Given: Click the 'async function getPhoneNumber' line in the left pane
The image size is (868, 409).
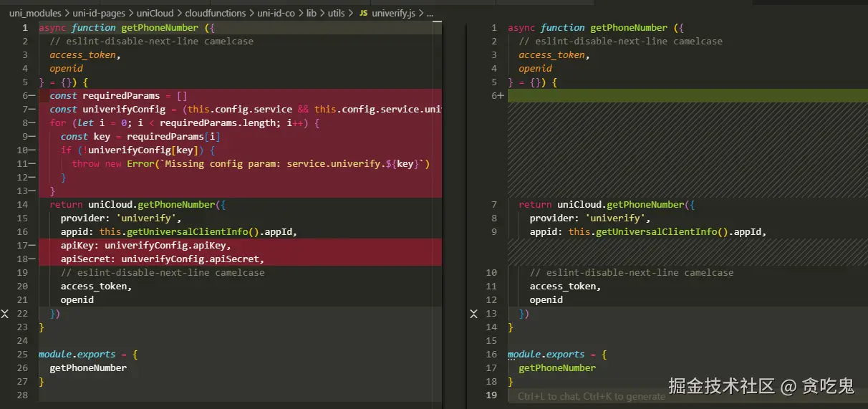Looking at the screenshot, I should [x=127, y=28].
